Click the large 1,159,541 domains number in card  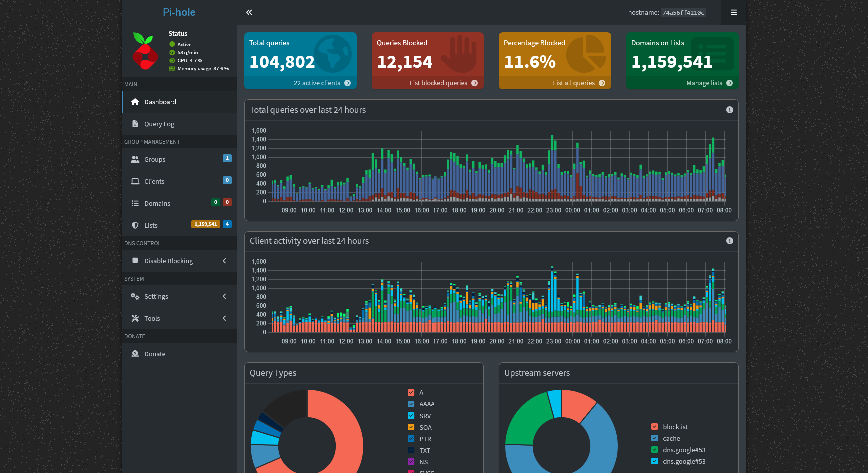coord(672,62)
